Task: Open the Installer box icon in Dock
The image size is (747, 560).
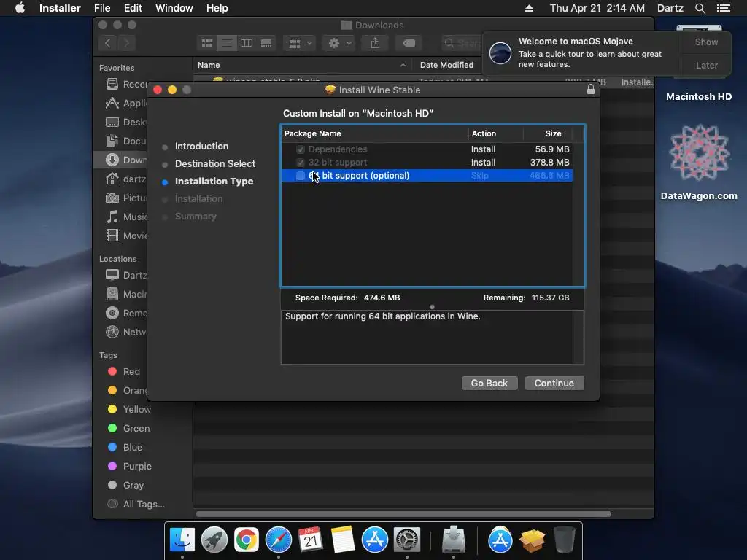Action: click(x=532, y=540)
